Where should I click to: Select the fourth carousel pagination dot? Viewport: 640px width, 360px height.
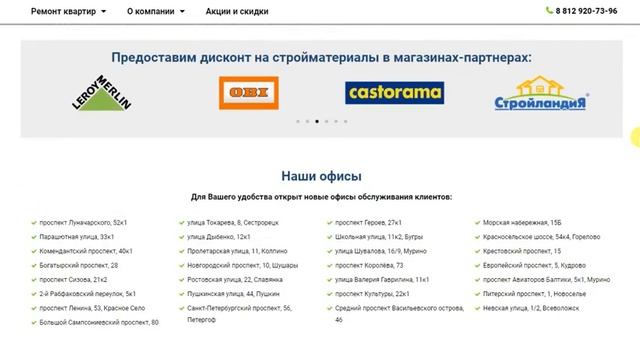(x=327, y=121)
